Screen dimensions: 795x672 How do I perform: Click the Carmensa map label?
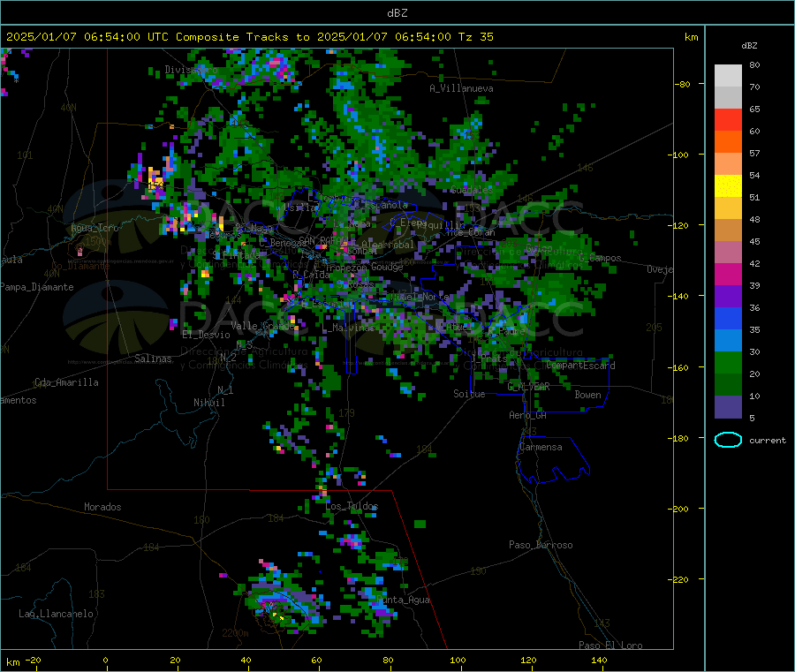(x=541, y=447)
